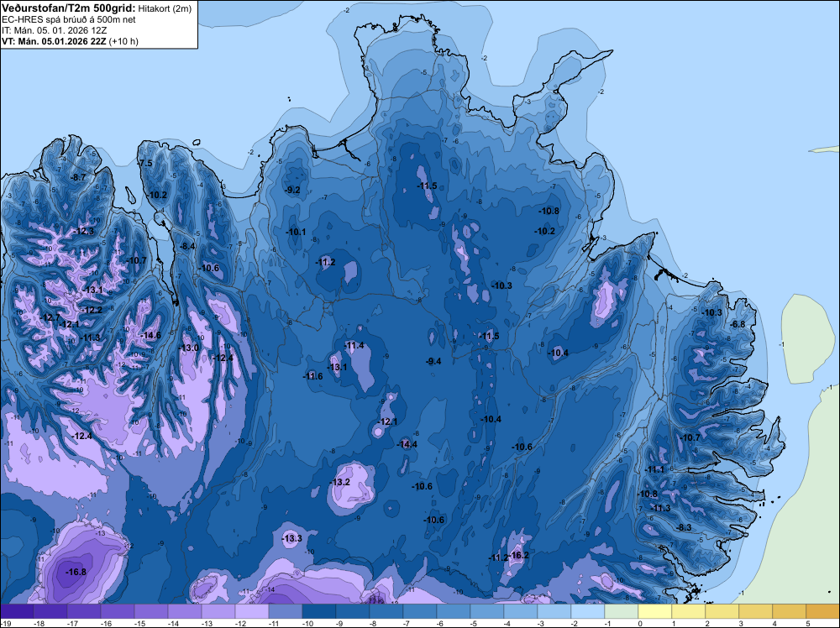Click the -9.2 temperature value on the map
This screenshot has height=628, width=840.
(x=292, y=190)
